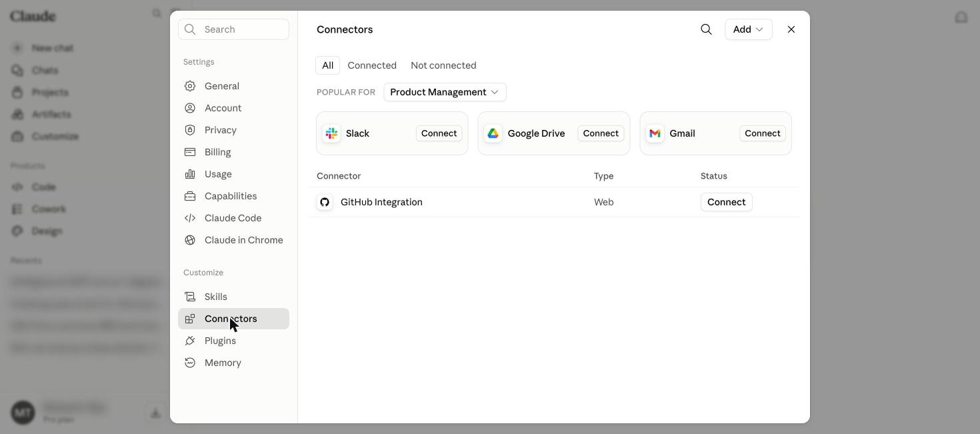The width and height of the screenshot is (980, 434).
Task: Click the Billing card icon
Action: pyautogui.click(x=190, y=152)
